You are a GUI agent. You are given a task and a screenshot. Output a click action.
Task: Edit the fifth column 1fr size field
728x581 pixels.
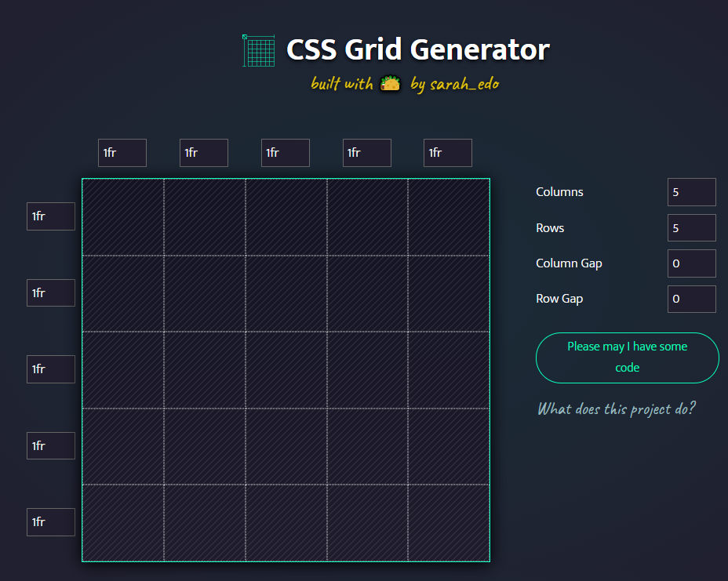[448, 153]
